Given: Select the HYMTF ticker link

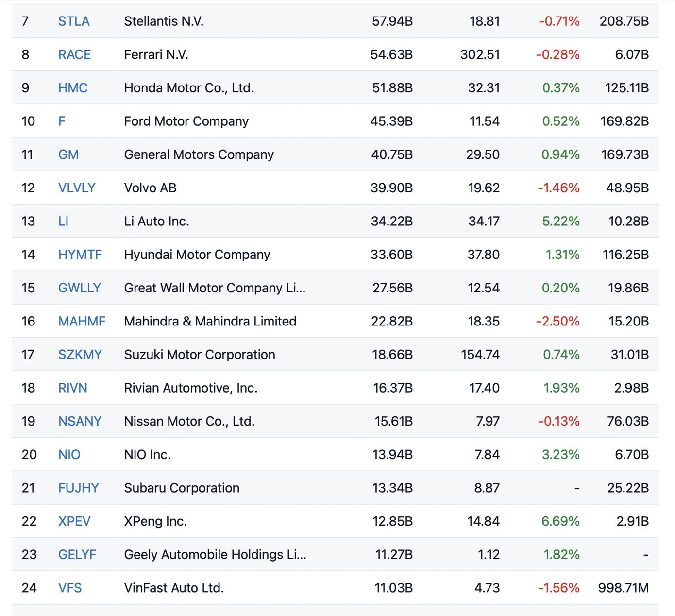Looking at the screenshot, I should coord(80,255).
